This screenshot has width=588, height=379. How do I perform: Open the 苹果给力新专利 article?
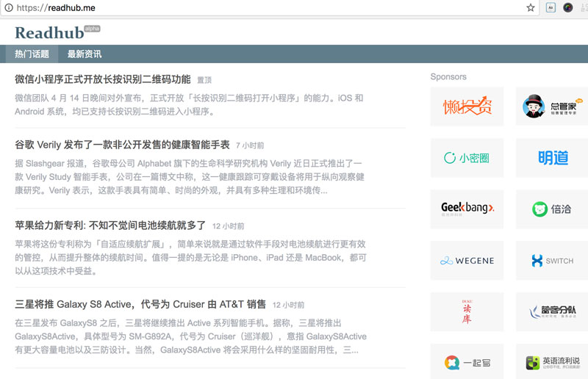(x=110, y=225)
